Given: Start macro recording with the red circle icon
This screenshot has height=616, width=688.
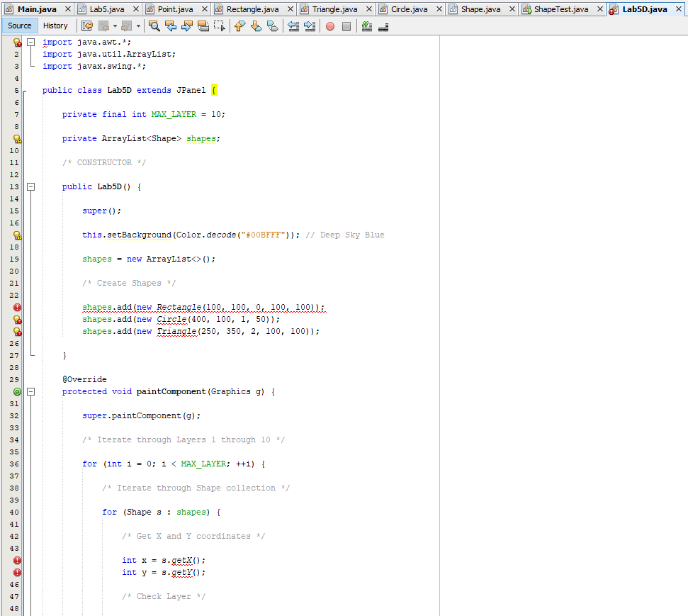Looking at the screenshot, I should click(x=329, y=26).
